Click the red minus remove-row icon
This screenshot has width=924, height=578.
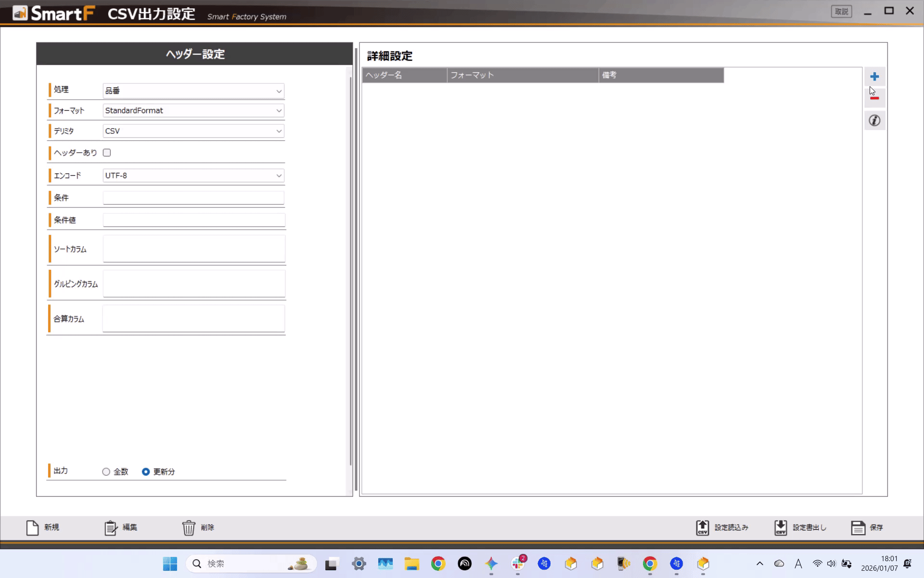(874, 98)
